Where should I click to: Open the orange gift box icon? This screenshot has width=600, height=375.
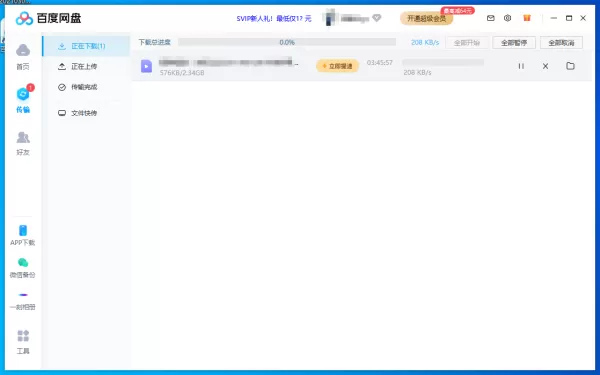click(527, 18)
